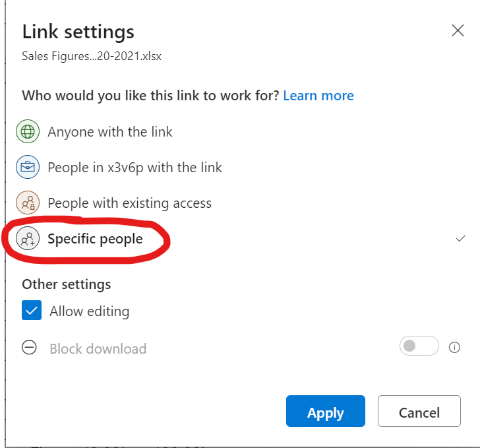The height and width of the screenshot is (448, 480).
Task: Select the "Anyone with the link" option
Action: pos(110,132)
